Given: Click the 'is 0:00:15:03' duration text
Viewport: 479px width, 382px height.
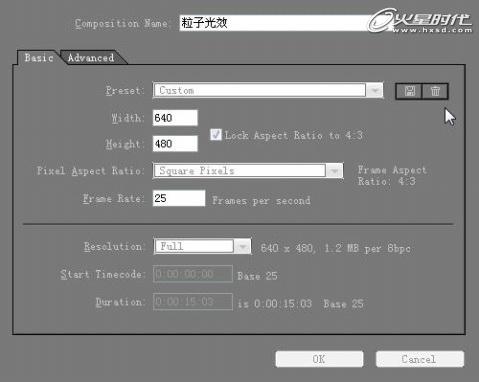Looking at the screenshot, I should [x=275, y=304].
